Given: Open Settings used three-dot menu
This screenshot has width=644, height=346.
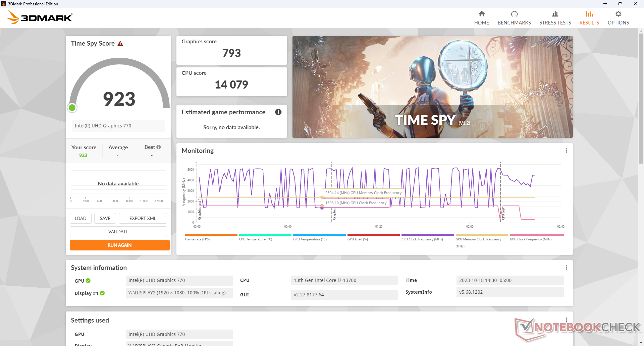Looking at the screenshot, I should [566, 320].
